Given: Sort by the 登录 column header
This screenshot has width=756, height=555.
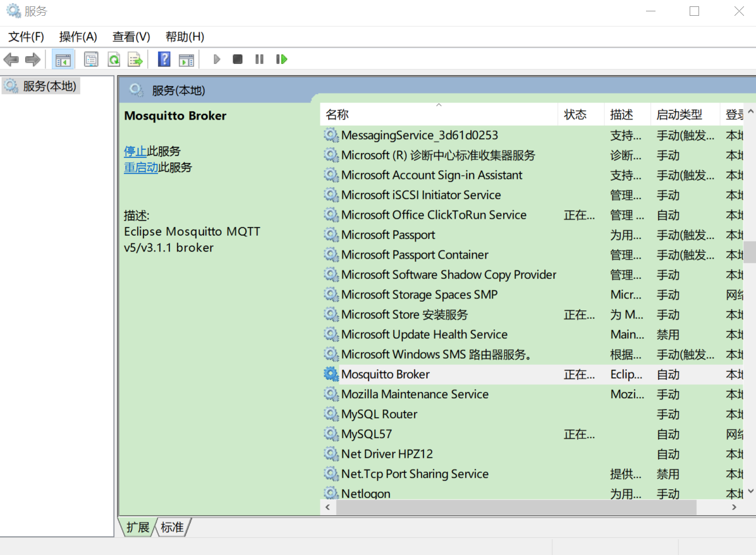Looking at the screenshot, I should (x=733, y=114).
